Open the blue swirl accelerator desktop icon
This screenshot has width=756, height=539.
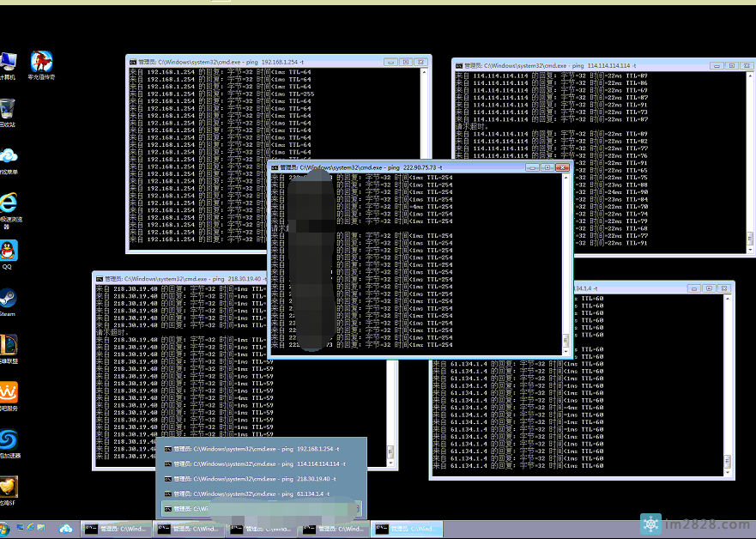click(8, 439)
